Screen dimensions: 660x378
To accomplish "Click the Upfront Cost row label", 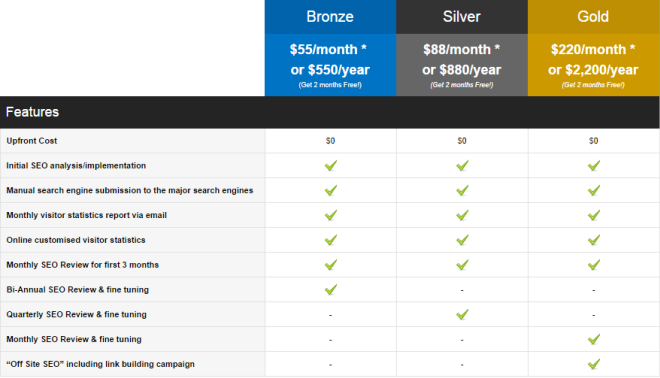I will (x=32, y=141).
